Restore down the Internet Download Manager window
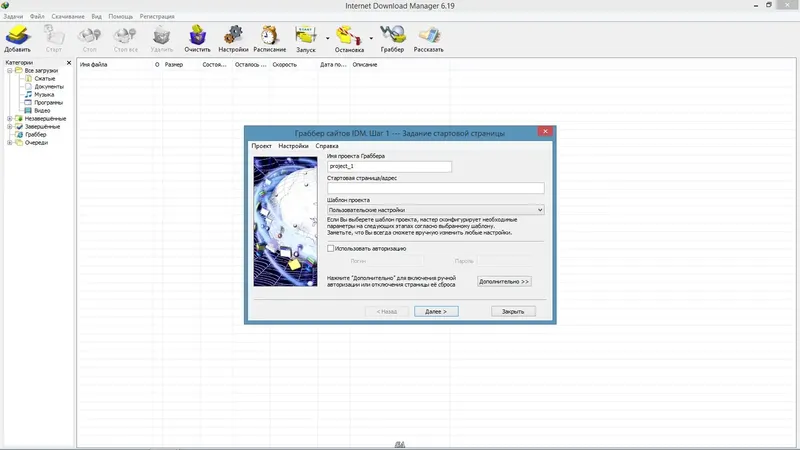 tap(769, 5)
